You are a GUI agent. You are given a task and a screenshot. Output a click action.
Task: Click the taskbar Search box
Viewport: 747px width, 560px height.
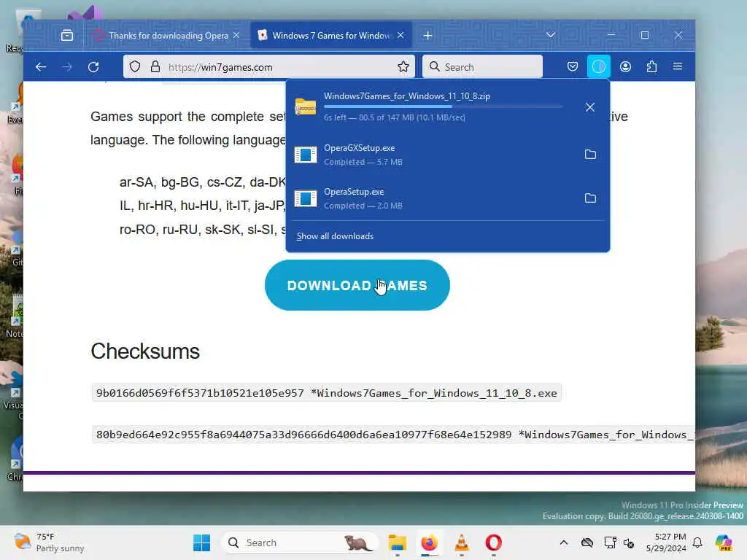click(299, 542)
